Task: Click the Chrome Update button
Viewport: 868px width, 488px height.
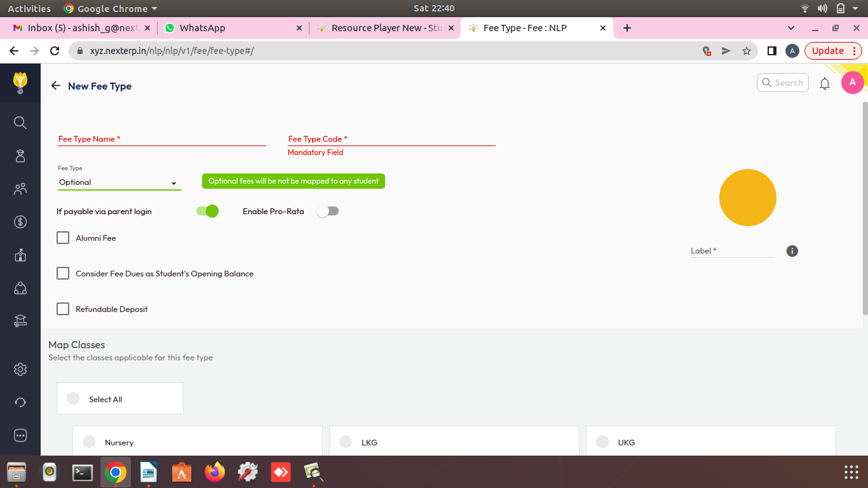Action: (x=828, y=51)
